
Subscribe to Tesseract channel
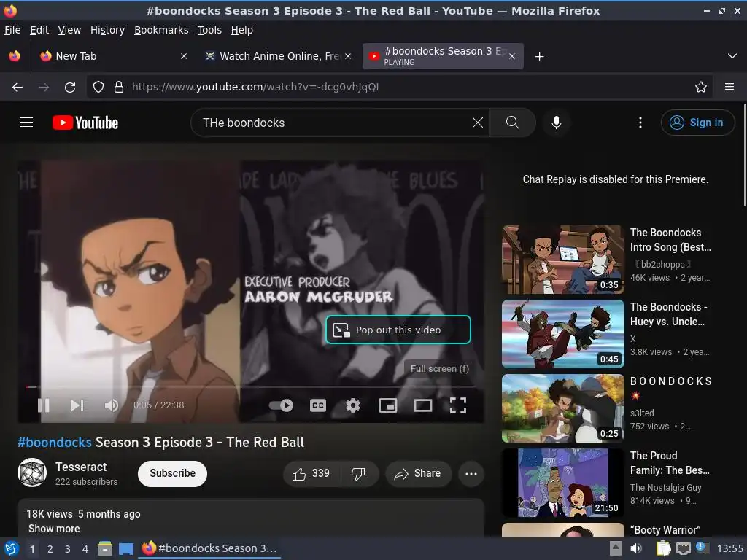(172, 474)
